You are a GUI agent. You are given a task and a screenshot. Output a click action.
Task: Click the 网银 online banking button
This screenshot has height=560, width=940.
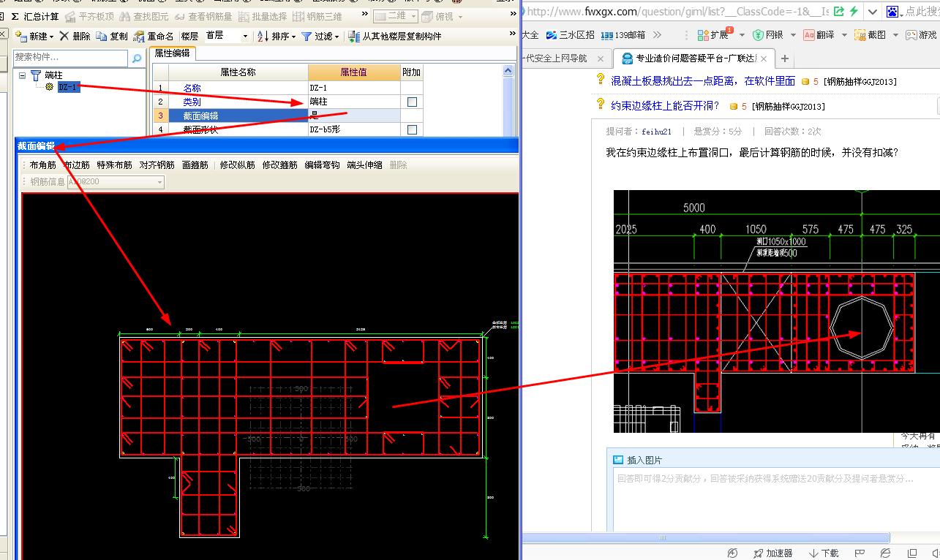pos(769,34)
